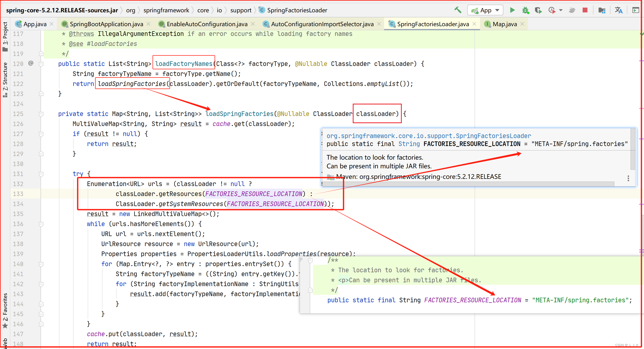Viewport: 644px width, 349px height.
Task: Run App with coverage shield icon
Action: pos(538,10)
